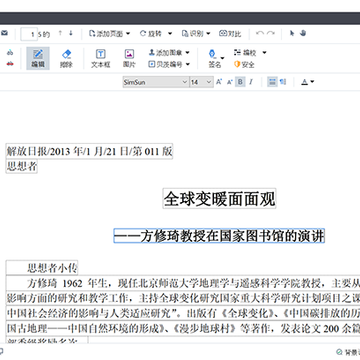The image size is (360, 360).
Task: Click the line starting 中国社会经济的影响
Action: coord(183,313)
